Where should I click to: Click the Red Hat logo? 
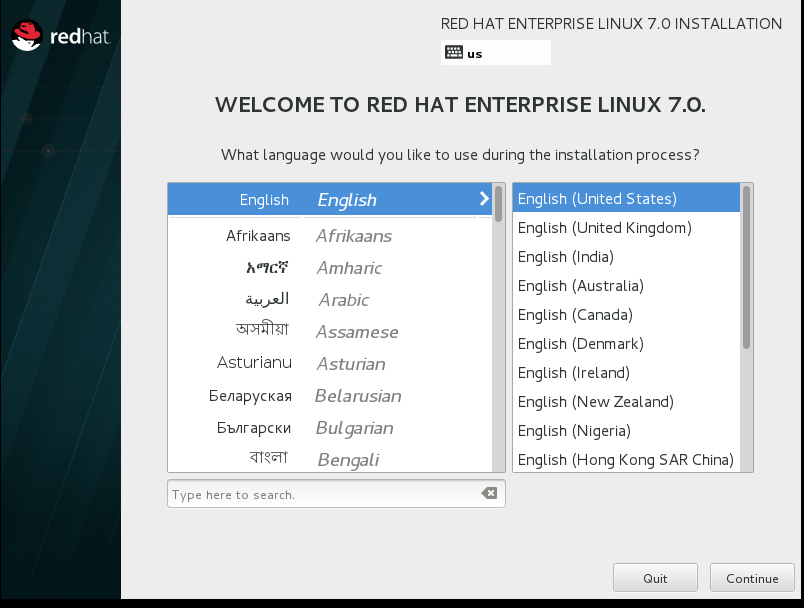coord(60,37)
